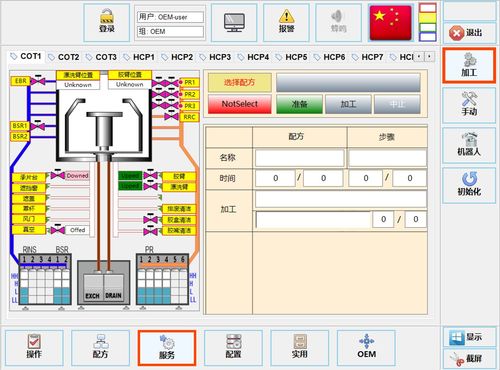The height and width of the screenshot is (370, 500).
Task: Toggle the BSR1 valve
Action: click(x=38, y=126)
